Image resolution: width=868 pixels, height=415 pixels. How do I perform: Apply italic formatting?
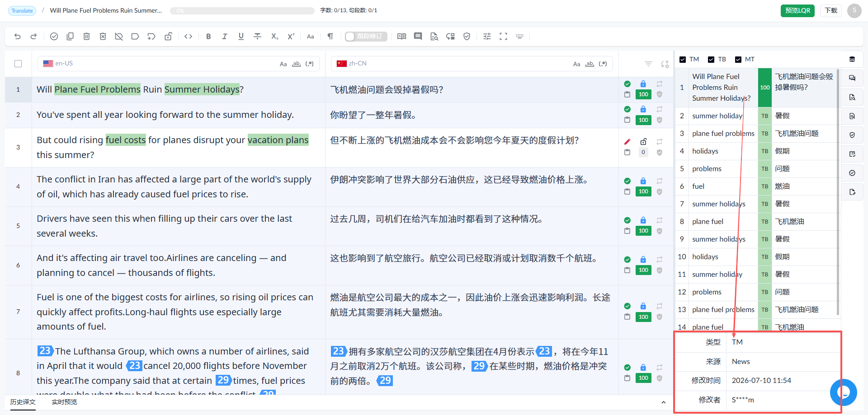click(225, 37)
